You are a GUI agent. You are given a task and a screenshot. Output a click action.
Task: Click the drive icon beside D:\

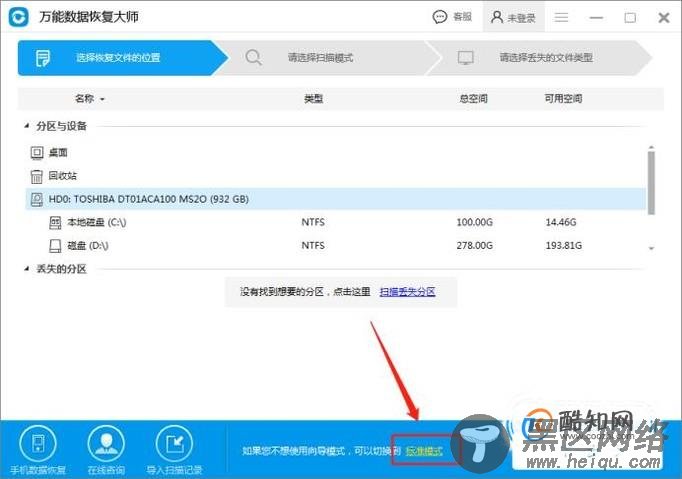[55, 246]
